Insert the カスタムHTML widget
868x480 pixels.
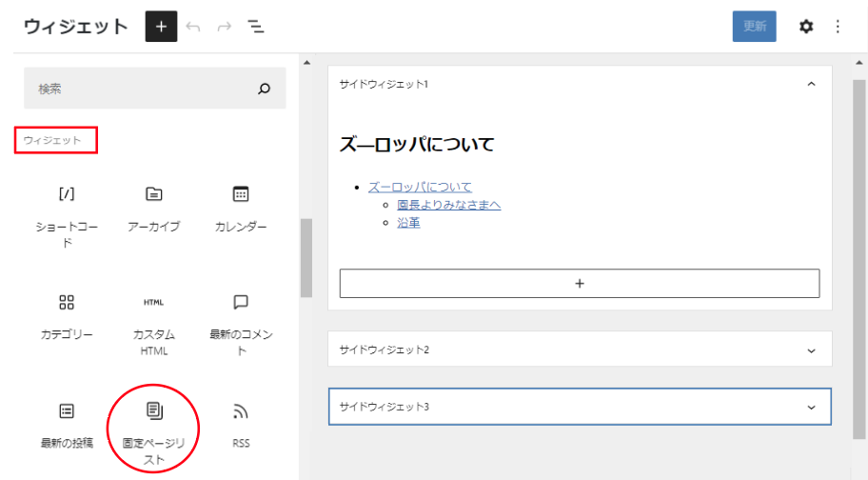coord(154,325)
